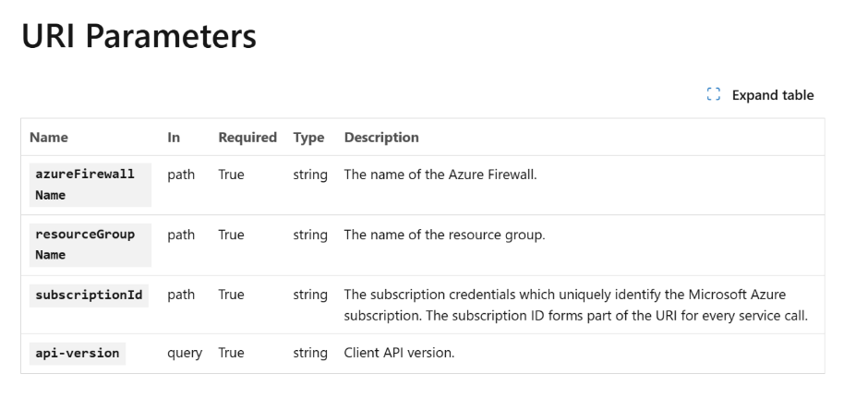Select the resourceGroupName parameter code
The image size is (868, 398).
[x=90, y=245]
